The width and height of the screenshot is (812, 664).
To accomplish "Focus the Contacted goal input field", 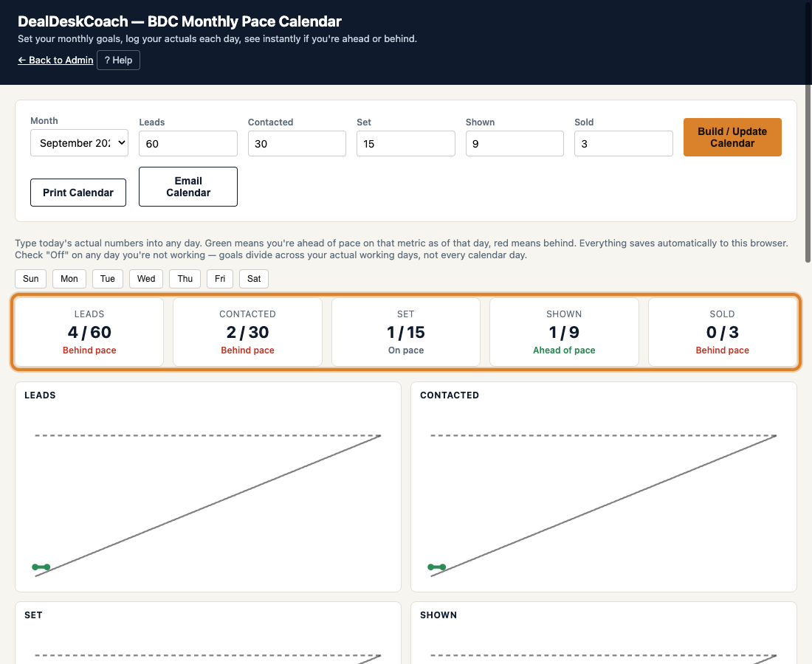I will (x=297, y=143).
